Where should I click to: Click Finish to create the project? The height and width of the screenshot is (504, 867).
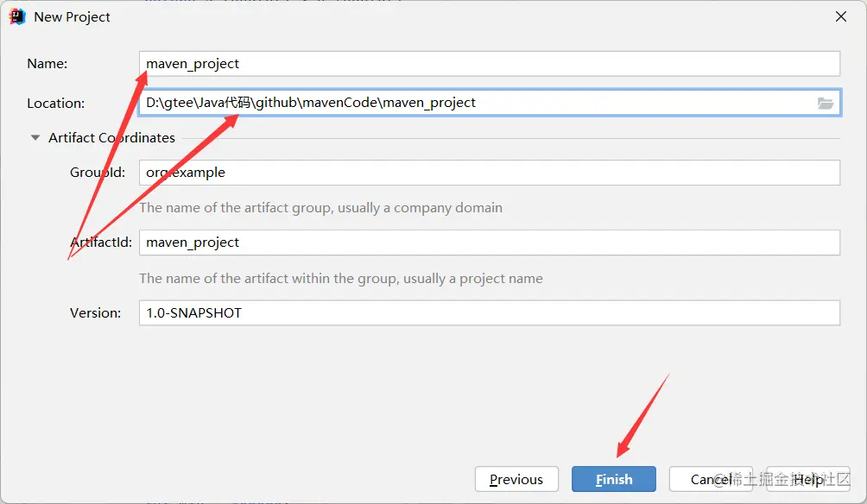click(x=614, y=479)
